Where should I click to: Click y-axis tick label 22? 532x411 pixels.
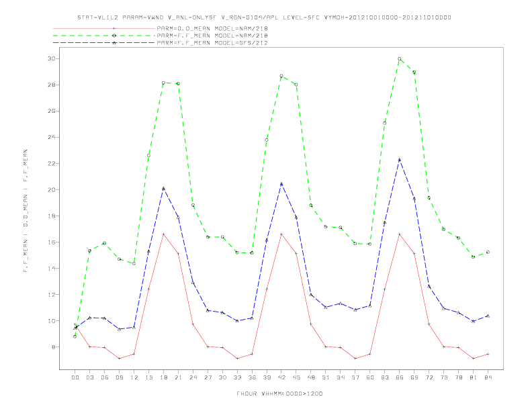click(x=52, y=163)
